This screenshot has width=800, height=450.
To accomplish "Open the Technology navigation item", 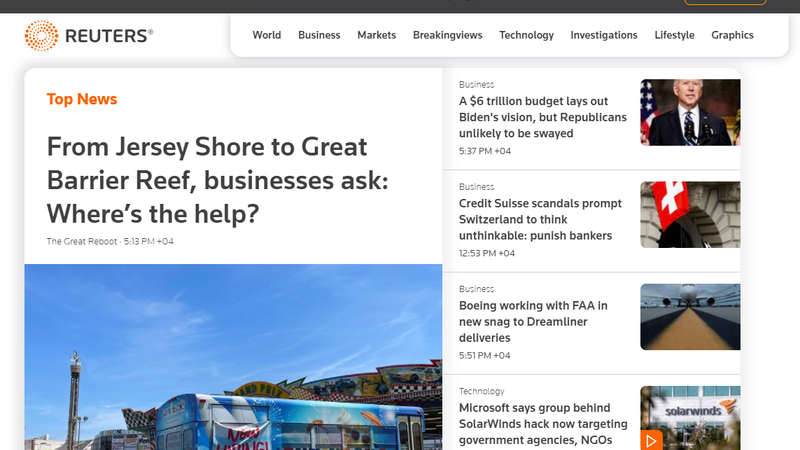I will pos(526,35).
